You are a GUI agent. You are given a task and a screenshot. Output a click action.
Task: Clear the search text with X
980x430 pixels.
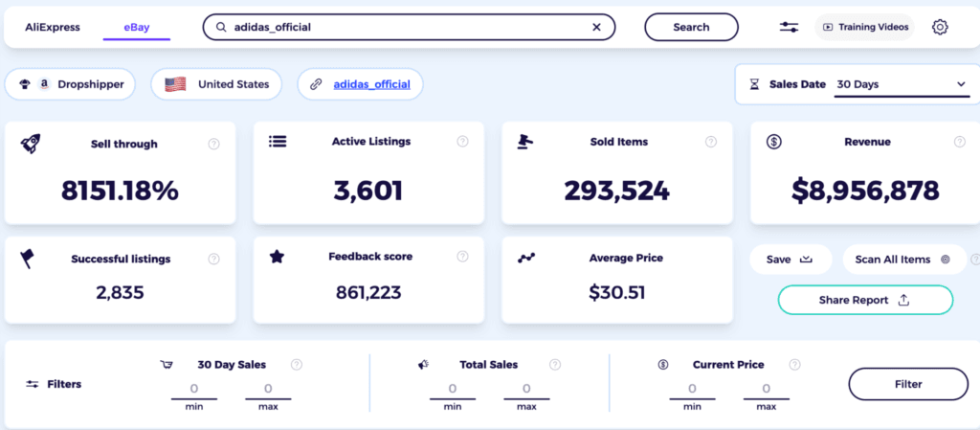(596, 28)
